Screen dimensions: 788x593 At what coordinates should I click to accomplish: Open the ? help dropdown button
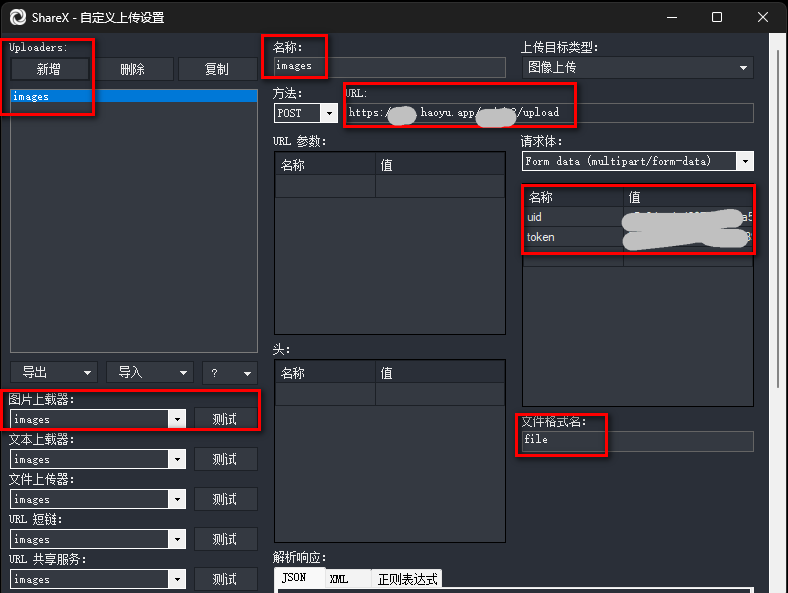click(x=230, y=372)
